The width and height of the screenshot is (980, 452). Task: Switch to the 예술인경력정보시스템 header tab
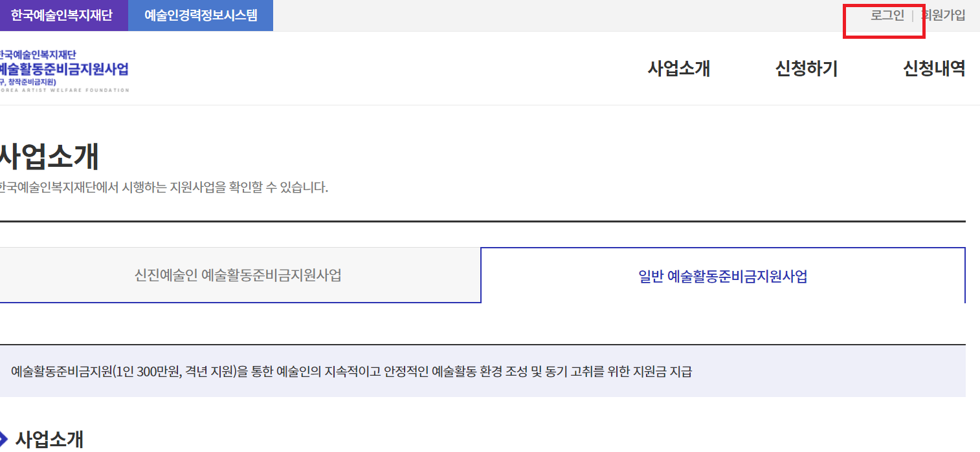tap(201, 15)
